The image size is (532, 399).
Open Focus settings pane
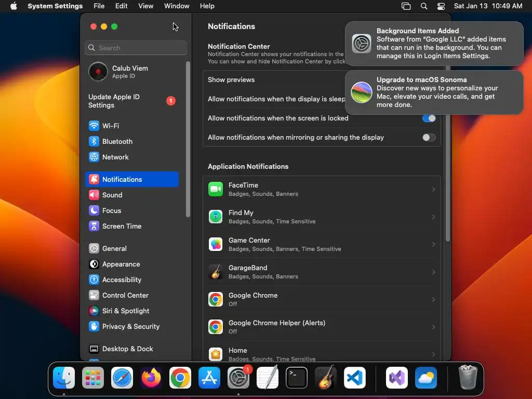131,211
